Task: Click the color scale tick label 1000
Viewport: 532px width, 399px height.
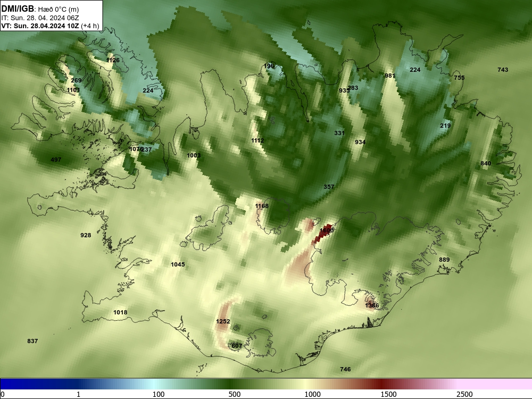Action: pos(312,394)
